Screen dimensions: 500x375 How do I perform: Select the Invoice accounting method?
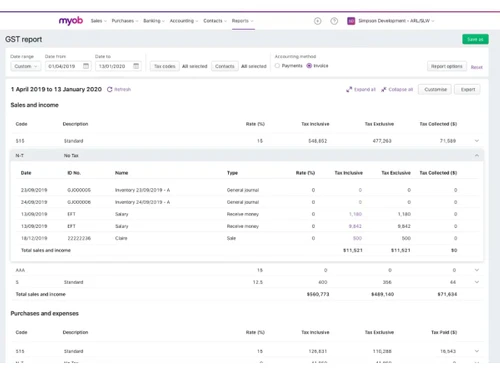tap(309, 66)
